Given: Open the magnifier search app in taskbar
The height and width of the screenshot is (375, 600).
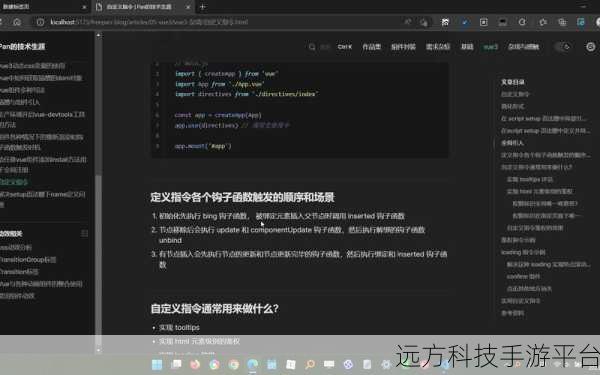Looking at the screenshot, I should pos(310,365).
